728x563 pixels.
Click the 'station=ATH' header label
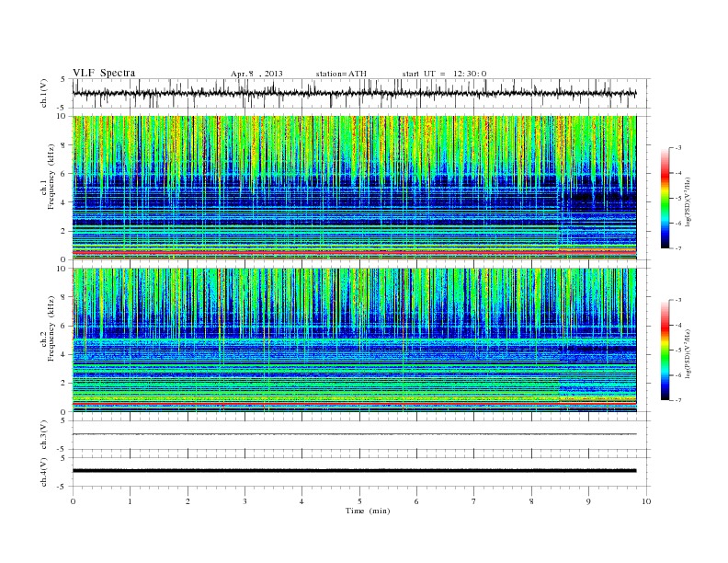[341, 74]
